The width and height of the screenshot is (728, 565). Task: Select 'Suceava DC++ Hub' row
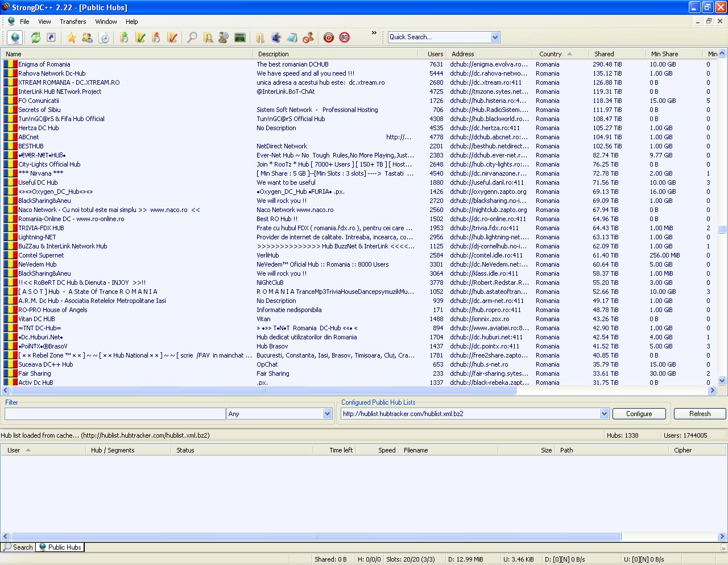(x=359, y=364)
